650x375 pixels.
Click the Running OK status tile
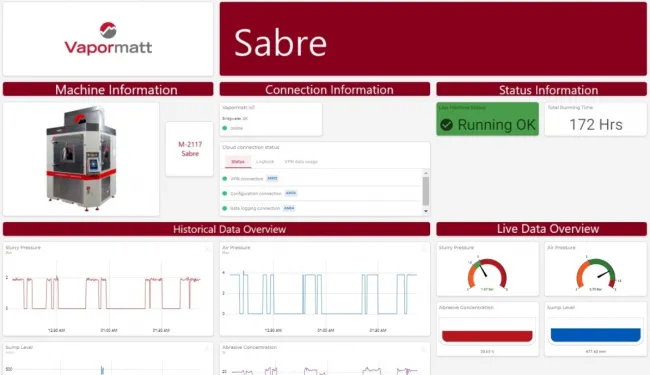[488, 119]
